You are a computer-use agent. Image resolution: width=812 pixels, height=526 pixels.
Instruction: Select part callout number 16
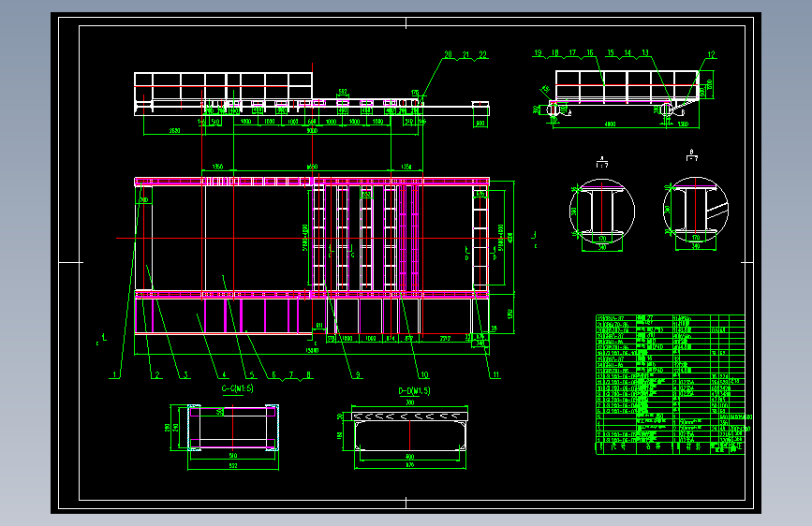[x=590, y=52]
